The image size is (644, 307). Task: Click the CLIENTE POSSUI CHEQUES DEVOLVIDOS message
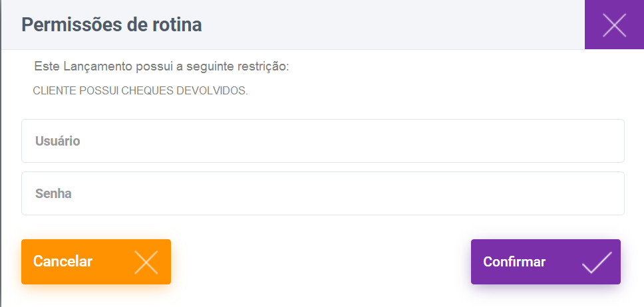coord(140,90)
